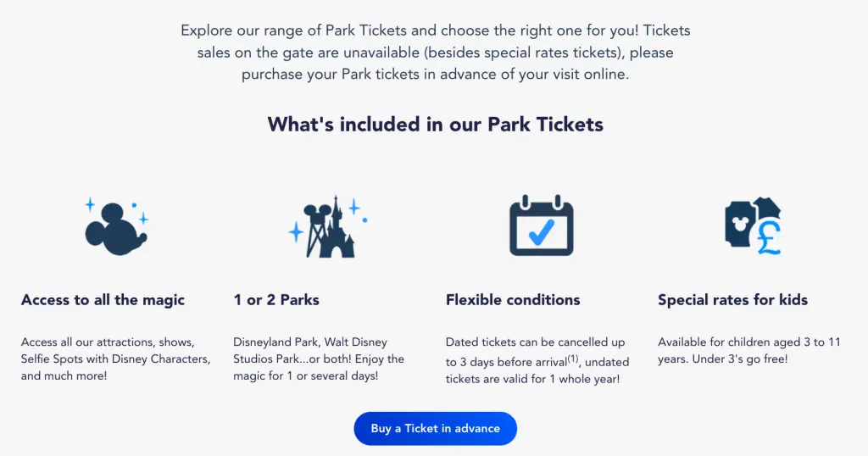The height and width of the screenshot is (456, 868).
Task: Select the castle and studio tower icon
Action: (328, 226)
